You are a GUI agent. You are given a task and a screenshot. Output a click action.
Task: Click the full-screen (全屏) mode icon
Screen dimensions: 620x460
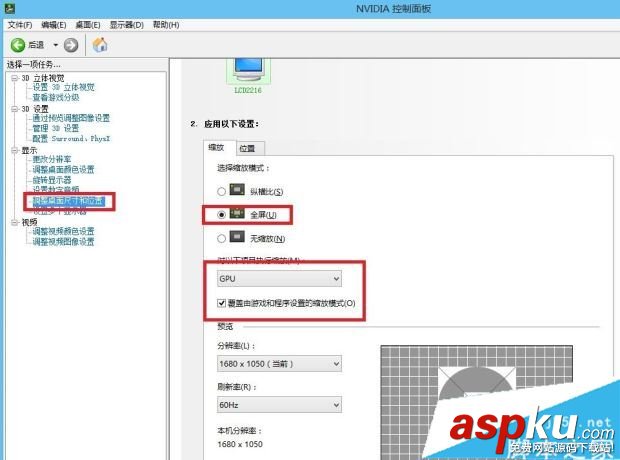click(237, 213)
